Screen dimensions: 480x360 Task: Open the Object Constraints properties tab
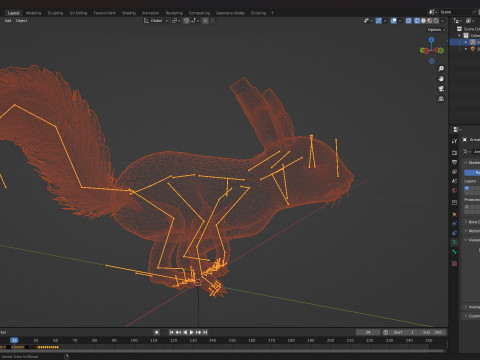pos(454,233)
